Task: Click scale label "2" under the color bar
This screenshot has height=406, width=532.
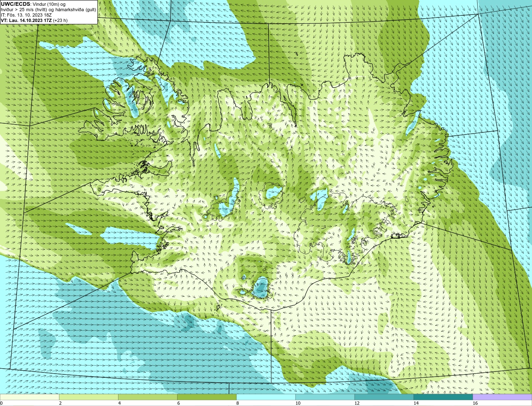Action: (61, 403)
